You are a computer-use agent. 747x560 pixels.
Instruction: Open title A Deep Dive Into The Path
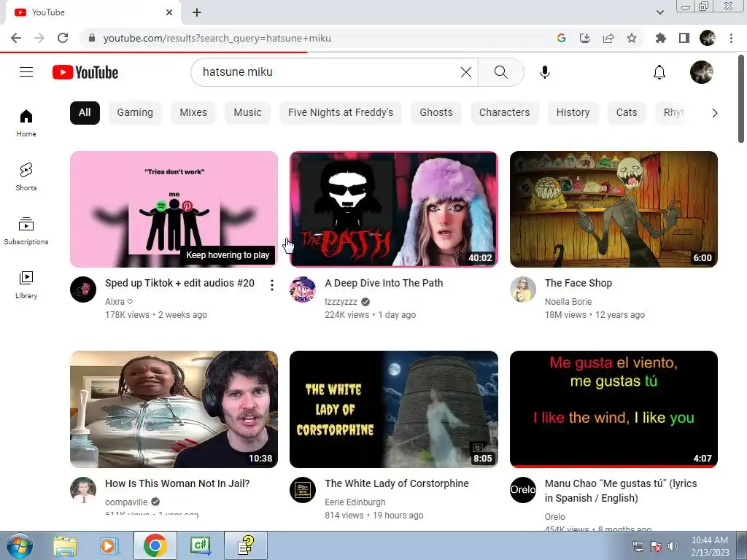384,283
